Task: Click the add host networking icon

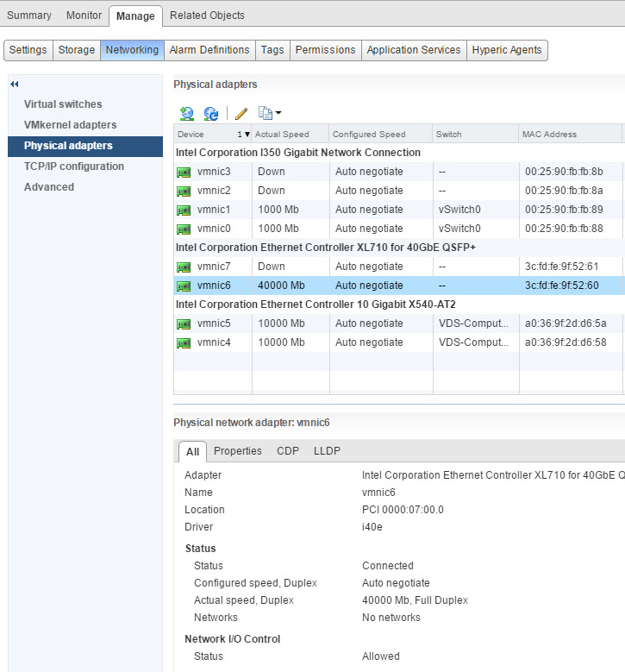Action: (187, 114)
